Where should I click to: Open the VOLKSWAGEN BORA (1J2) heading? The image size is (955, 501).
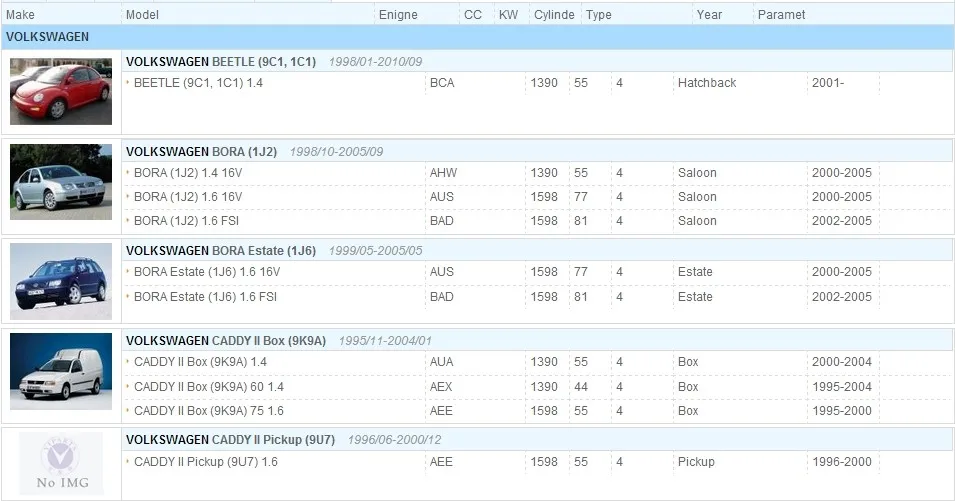201,152
